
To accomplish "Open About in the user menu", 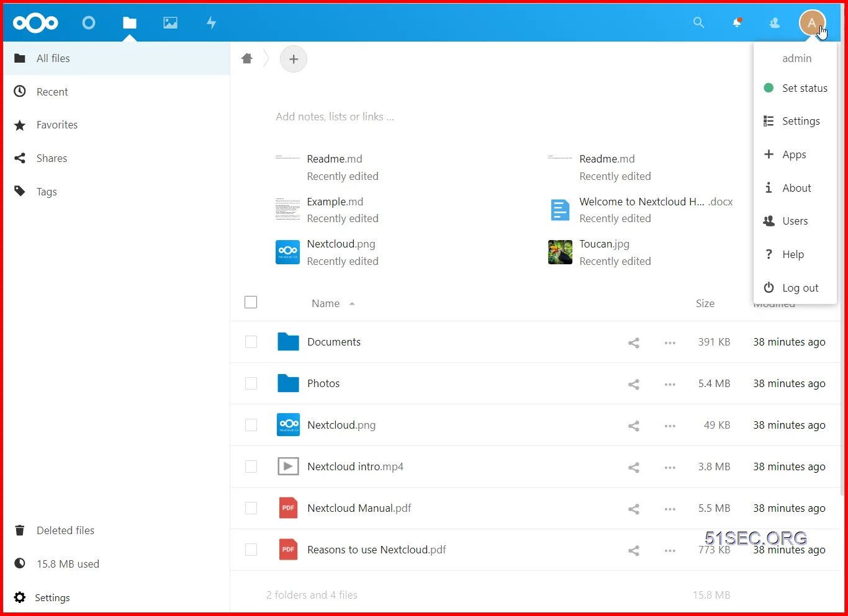I will tap(795, 188).
